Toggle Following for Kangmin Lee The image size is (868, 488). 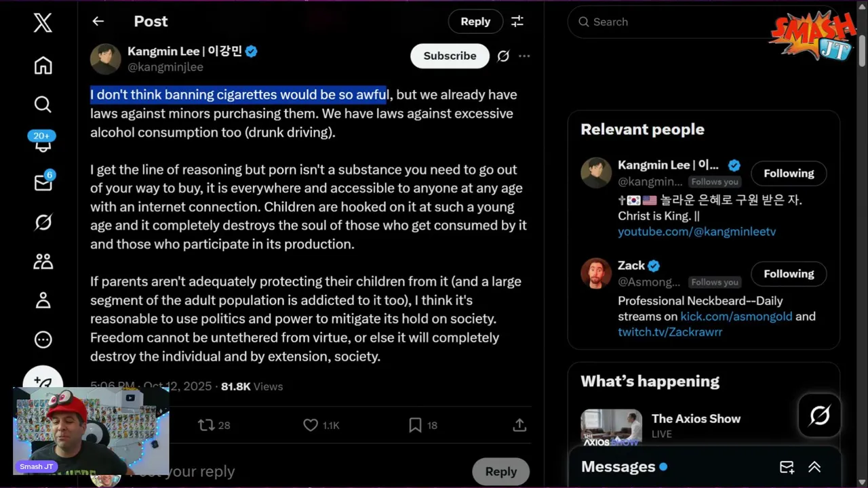[788, 174]
